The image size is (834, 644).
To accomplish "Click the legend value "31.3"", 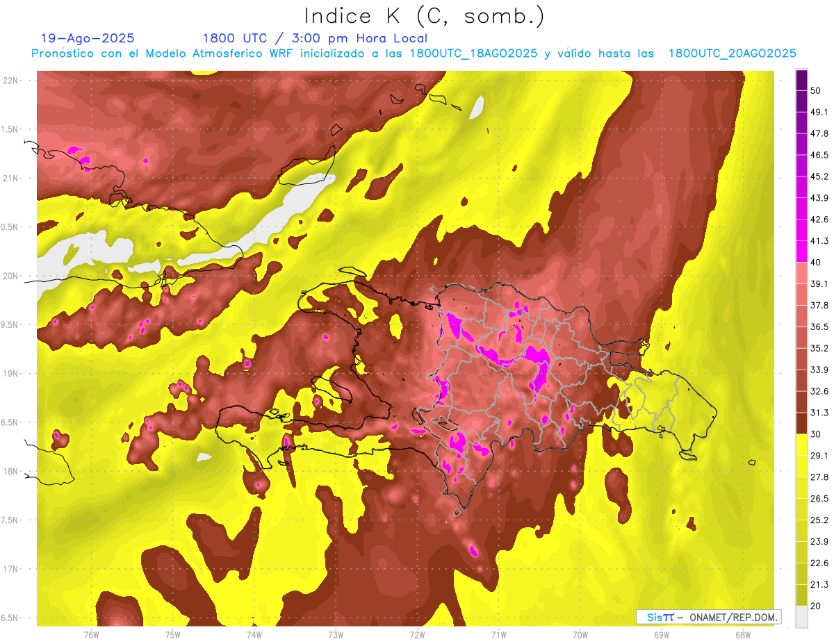I will click(x=819, y=413).
